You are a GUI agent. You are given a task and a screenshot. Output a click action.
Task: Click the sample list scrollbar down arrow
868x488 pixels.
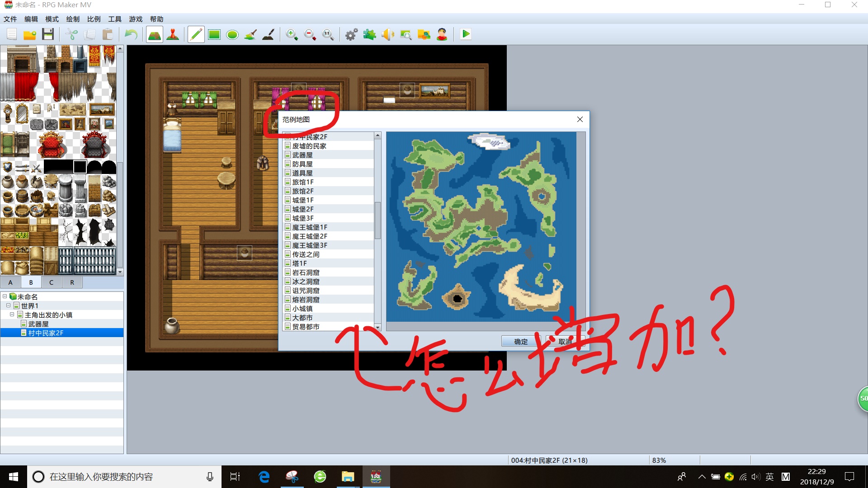pyautogui.click(x=378, y=327)
